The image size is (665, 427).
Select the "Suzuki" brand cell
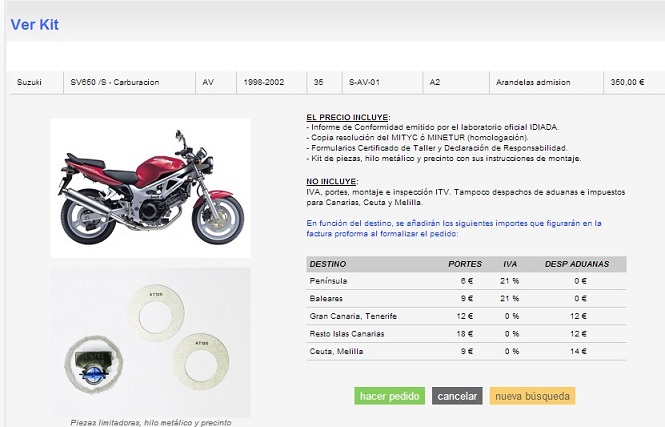[x=29, y=82]
